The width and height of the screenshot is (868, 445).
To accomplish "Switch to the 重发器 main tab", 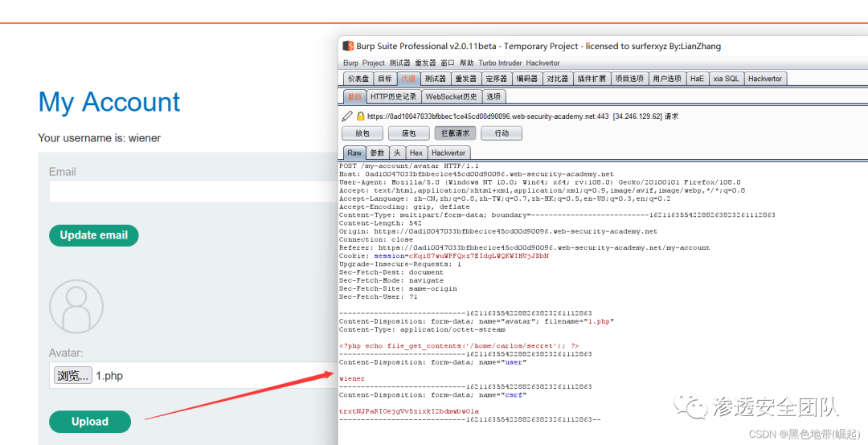I will 465,79.
